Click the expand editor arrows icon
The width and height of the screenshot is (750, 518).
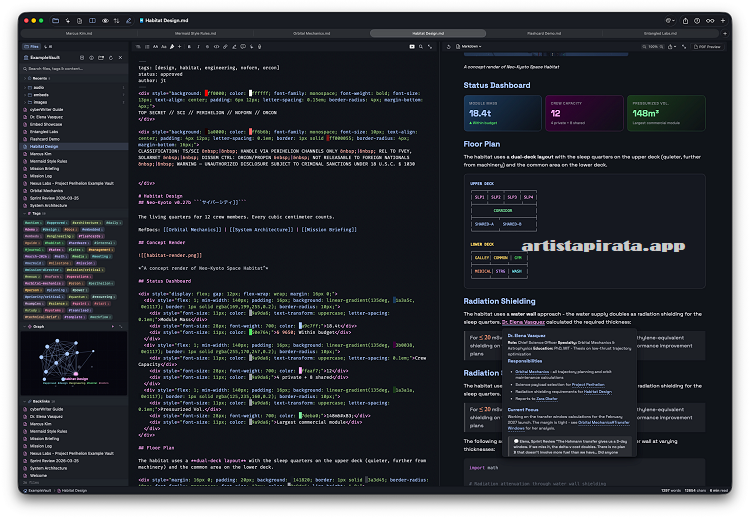click(x=430, y=46)
